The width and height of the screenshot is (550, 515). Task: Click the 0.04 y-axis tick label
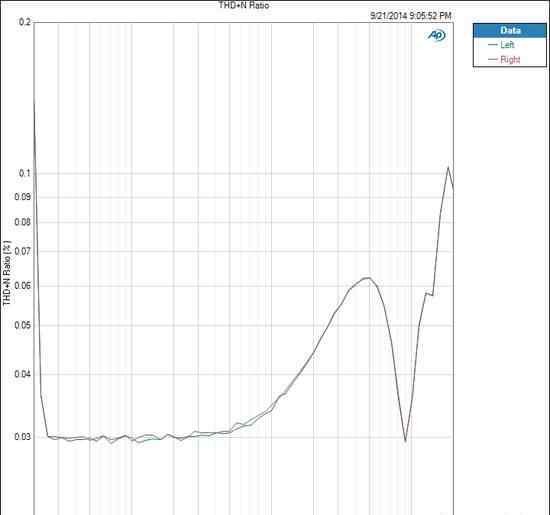pos(23,374)
